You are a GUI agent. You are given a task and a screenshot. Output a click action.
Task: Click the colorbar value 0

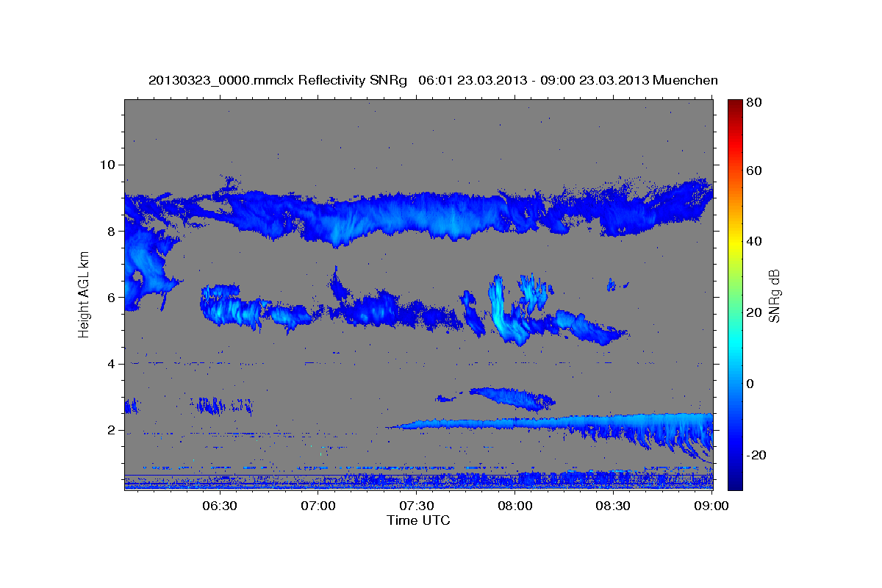pyautogui.click(x=752, y=384)
